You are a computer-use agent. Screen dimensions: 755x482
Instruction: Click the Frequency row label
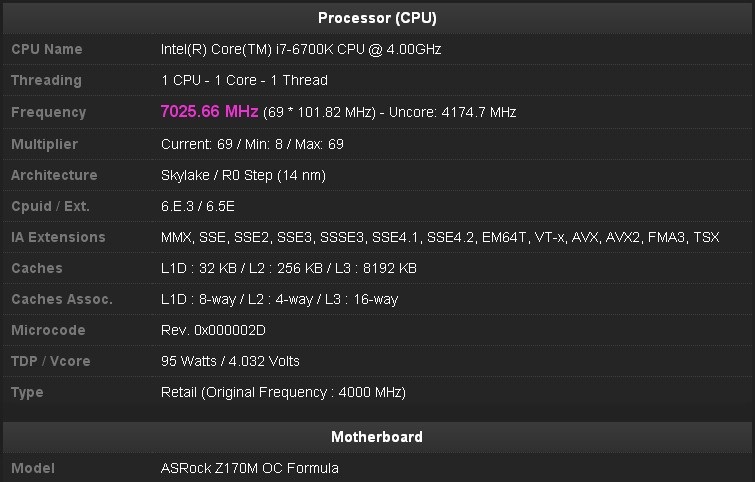pos(48,112)
